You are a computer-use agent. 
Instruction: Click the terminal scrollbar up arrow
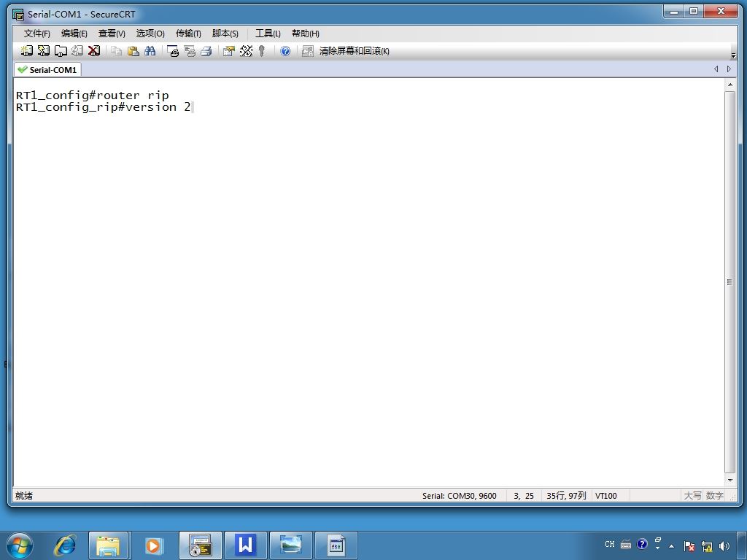729,85
